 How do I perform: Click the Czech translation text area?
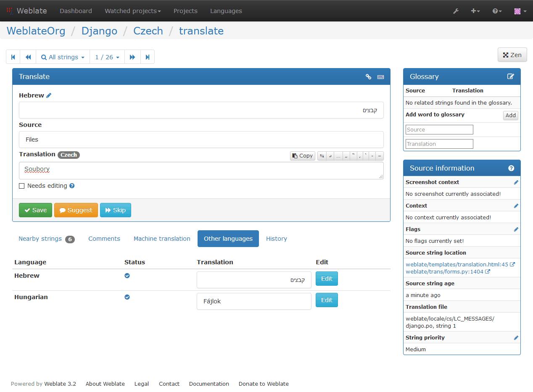tap(201, 171)
